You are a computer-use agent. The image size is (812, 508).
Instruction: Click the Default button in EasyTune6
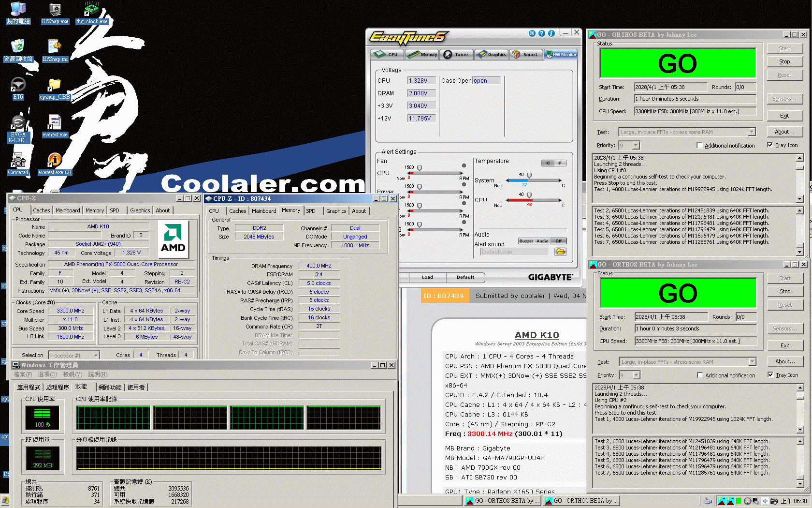click(465, 277)
